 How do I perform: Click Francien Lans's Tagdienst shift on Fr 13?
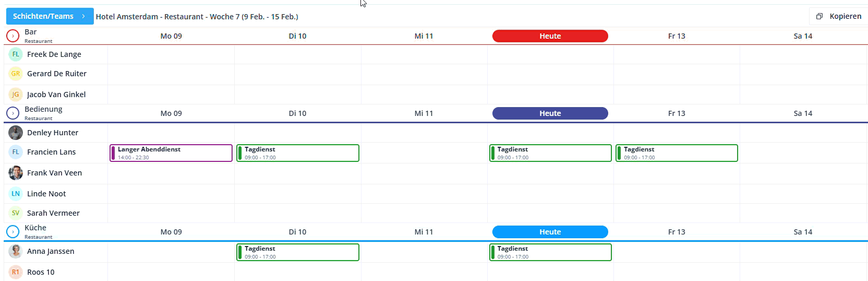click(677, 153)
